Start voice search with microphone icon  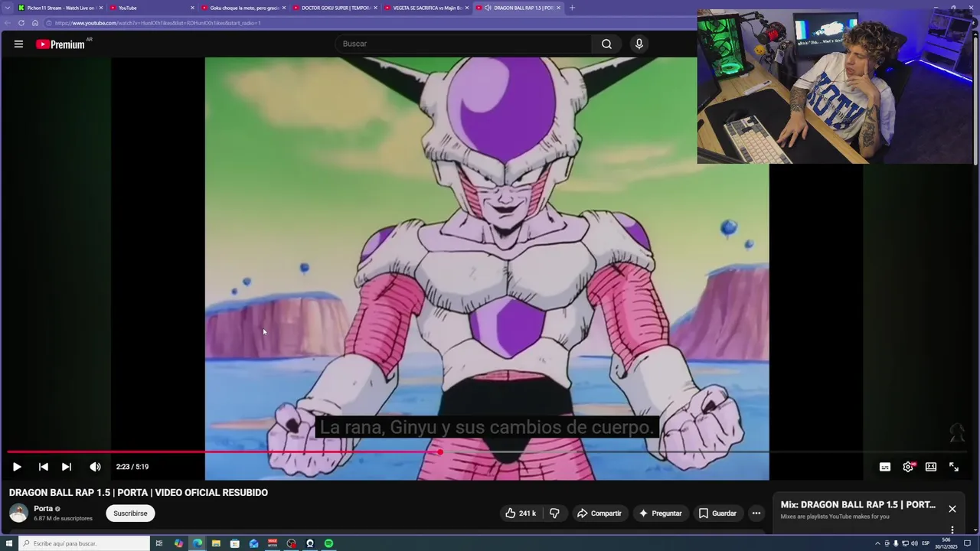639,44
